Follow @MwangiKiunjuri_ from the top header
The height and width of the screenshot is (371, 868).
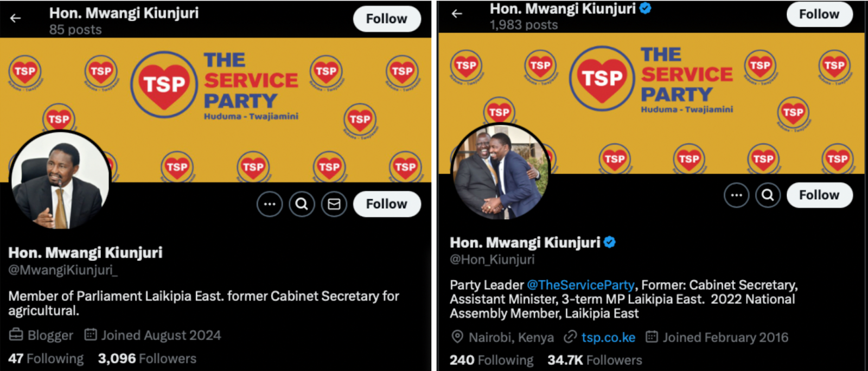coord(387,19)
